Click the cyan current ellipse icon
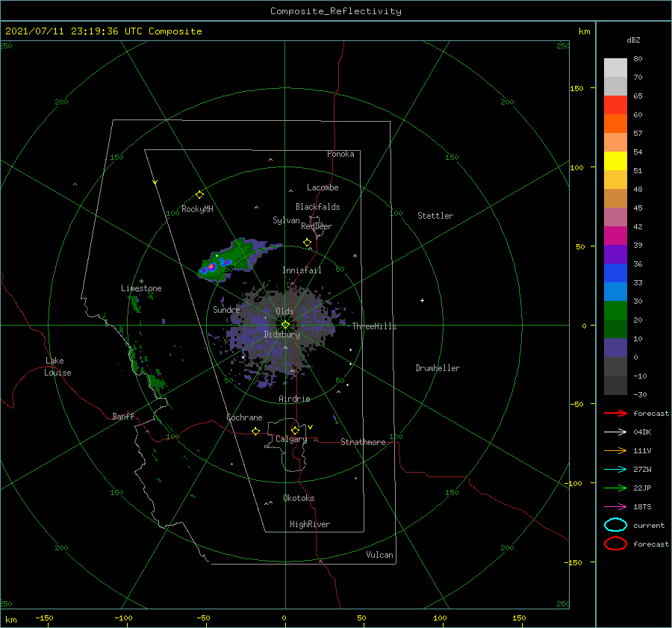 click(615, 525)
